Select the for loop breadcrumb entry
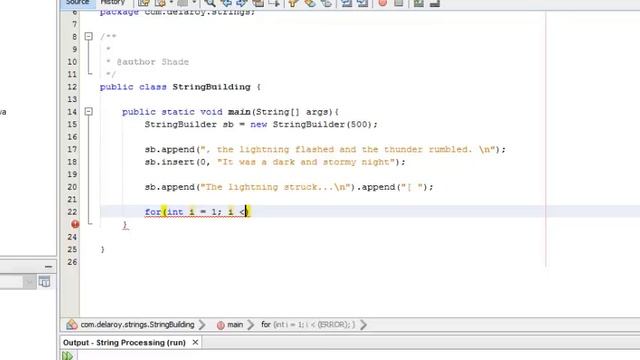Image resolution: width=640 pixels, height=360 pixels. tap(308, 324)
